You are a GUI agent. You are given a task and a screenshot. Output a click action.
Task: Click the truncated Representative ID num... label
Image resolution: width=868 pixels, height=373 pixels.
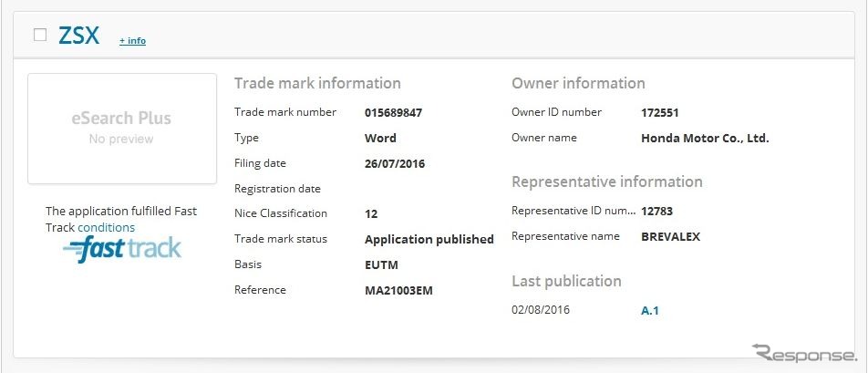click(x=573, y=211)
